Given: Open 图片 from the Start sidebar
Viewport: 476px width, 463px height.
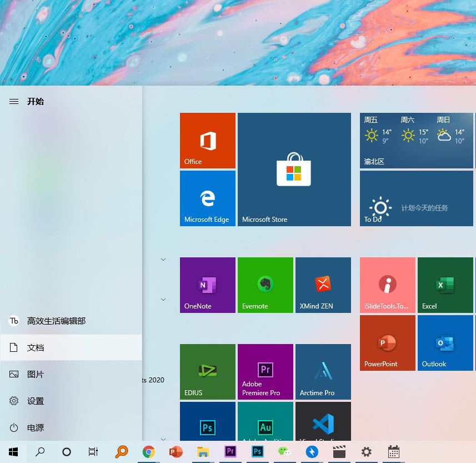Looking at the screenshot, I should click(71, 374).
